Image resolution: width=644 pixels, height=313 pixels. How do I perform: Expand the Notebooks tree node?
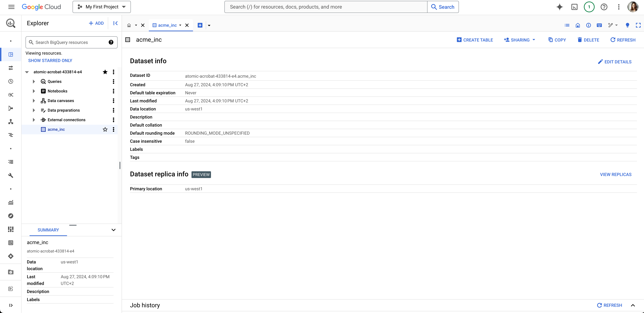[x=34, y=91]
